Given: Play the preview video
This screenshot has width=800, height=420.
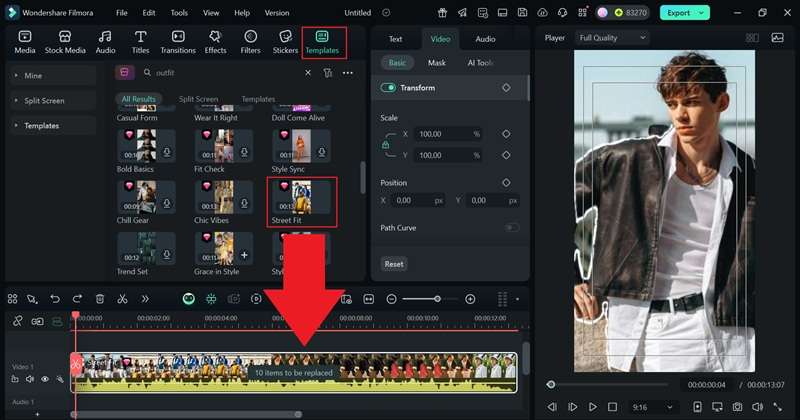Looking at the screenshot, I should click(592, 407).
